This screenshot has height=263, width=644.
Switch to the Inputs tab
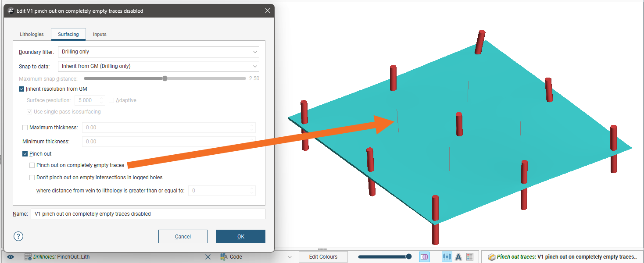(100, 34)
